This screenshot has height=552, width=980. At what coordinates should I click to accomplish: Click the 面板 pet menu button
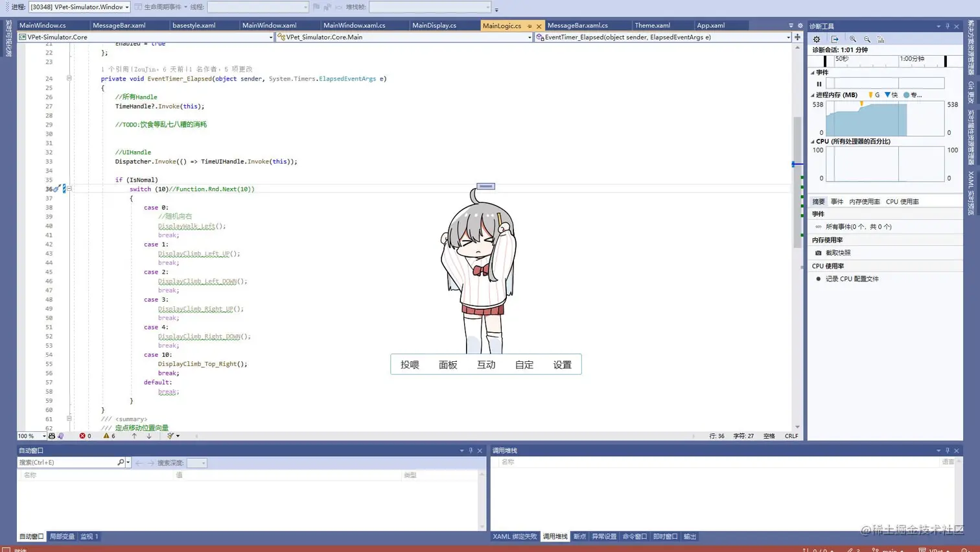coord(448,365)
